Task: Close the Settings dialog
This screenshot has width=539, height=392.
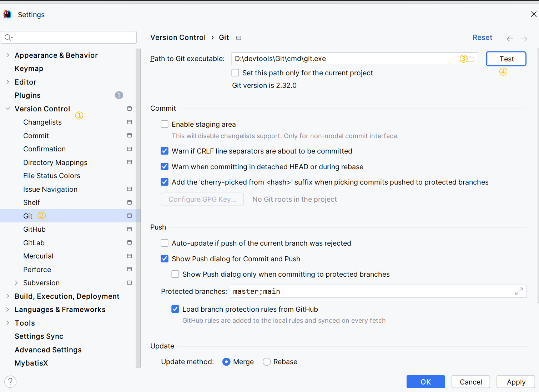Action: [534, 14]
